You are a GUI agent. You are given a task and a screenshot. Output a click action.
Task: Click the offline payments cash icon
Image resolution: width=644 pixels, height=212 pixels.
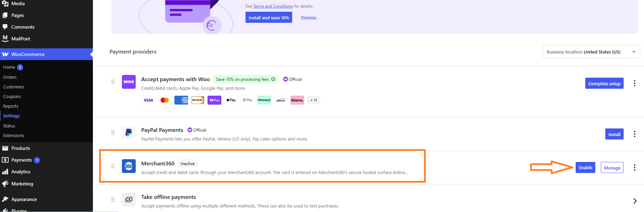(129, 200)
